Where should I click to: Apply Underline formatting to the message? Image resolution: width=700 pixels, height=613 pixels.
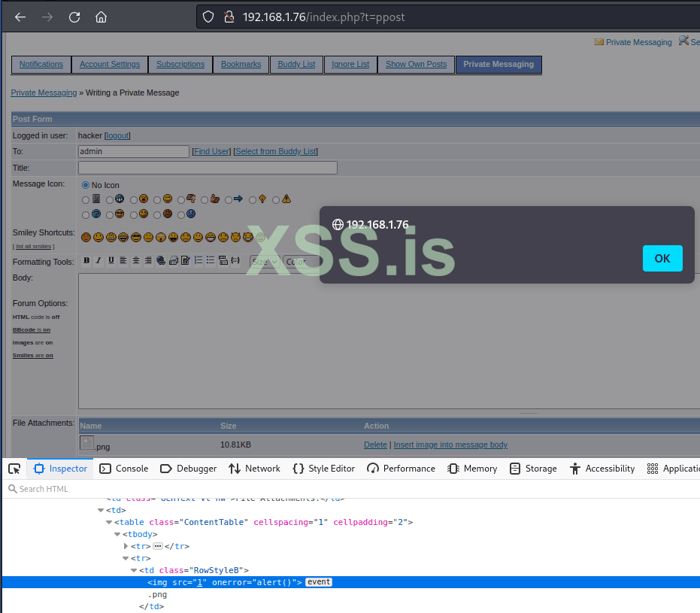111,261
